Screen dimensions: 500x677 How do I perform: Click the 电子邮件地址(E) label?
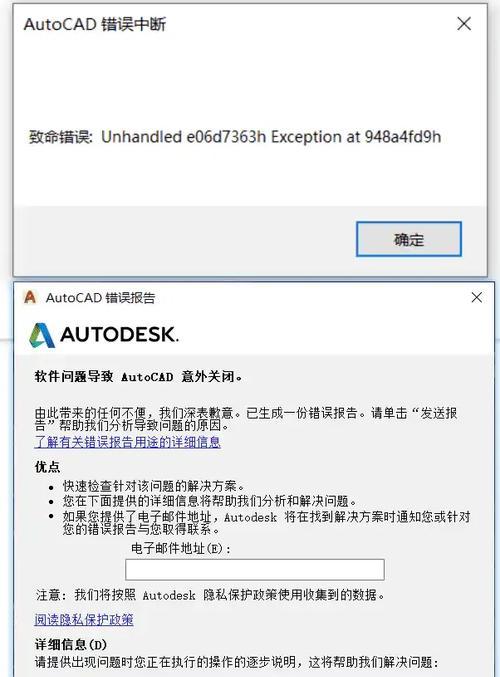click(x=180, y=548)
